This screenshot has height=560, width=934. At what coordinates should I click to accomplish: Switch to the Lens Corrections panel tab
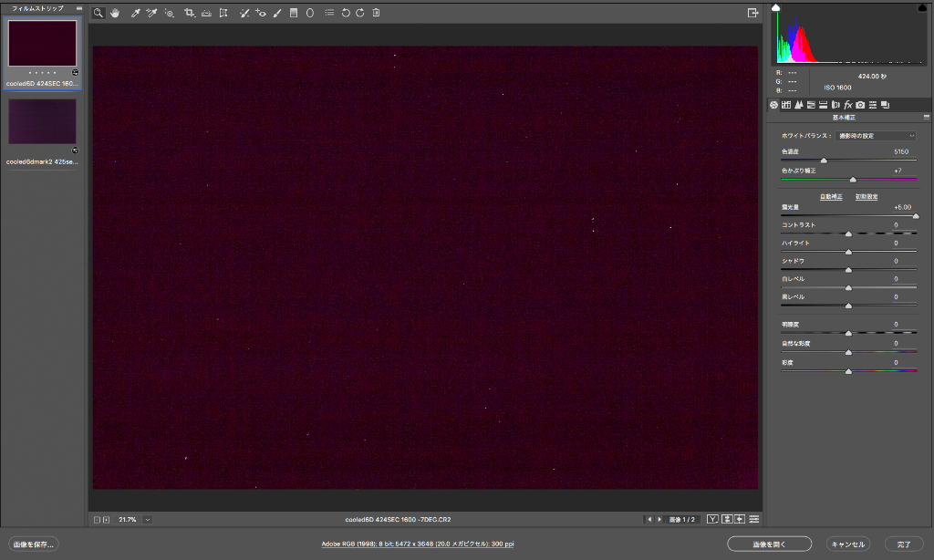tap(835, 105)
